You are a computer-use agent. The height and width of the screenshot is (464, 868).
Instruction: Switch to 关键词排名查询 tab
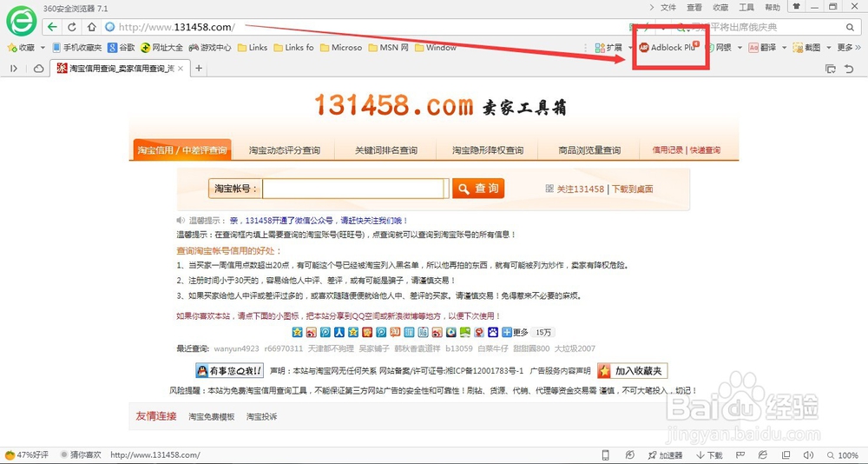(386, 150)
